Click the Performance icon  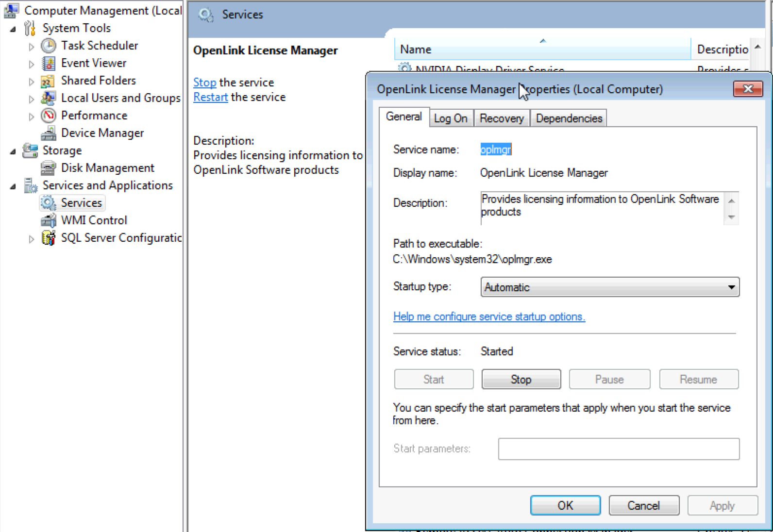coord(48,116)
